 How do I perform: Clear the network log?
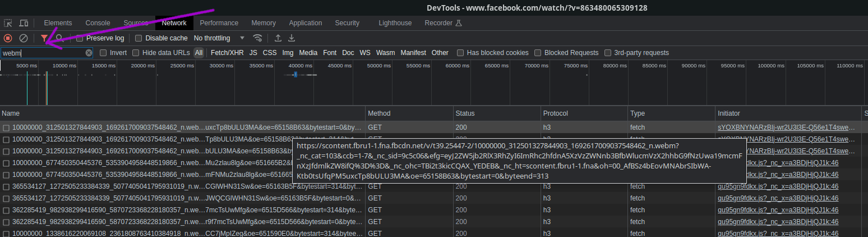tap(24, 38)
